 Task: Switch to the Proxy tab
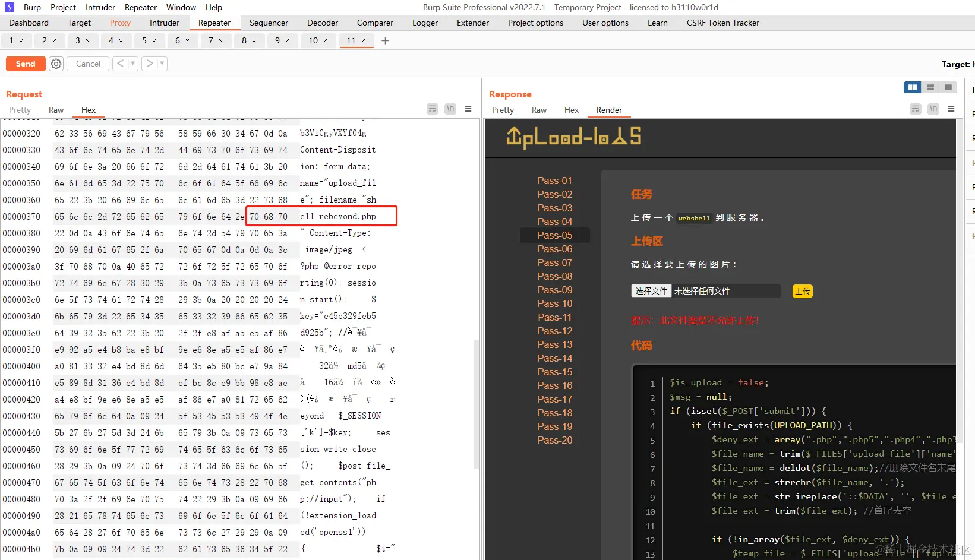click(x=120, y=23)
